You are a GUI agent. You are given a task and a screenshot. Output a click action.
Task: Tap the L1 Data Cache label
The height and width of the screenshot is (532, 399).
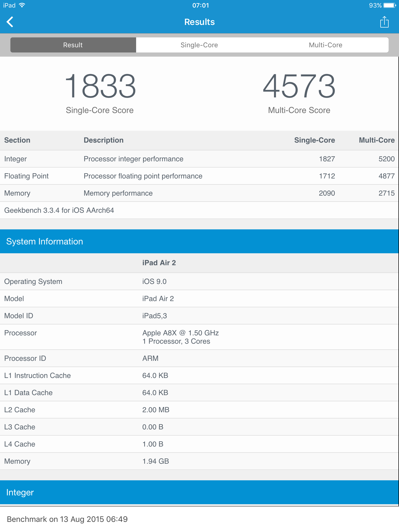pyautogui.click(x=28, y=393)
